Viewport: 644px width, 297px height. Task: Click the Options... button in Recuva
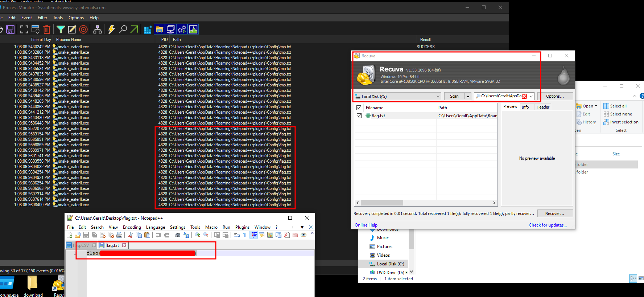pos(555,96)
